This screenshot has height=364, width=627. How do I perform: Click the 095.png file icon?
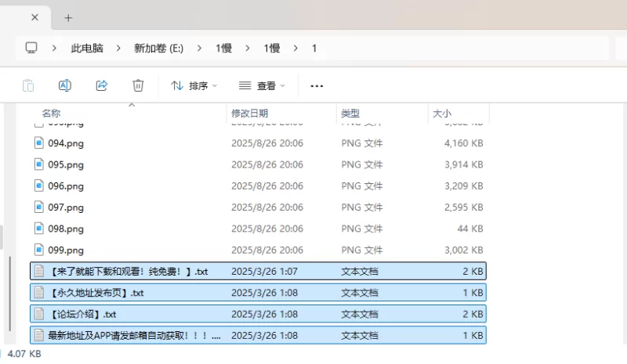[38, 164]
